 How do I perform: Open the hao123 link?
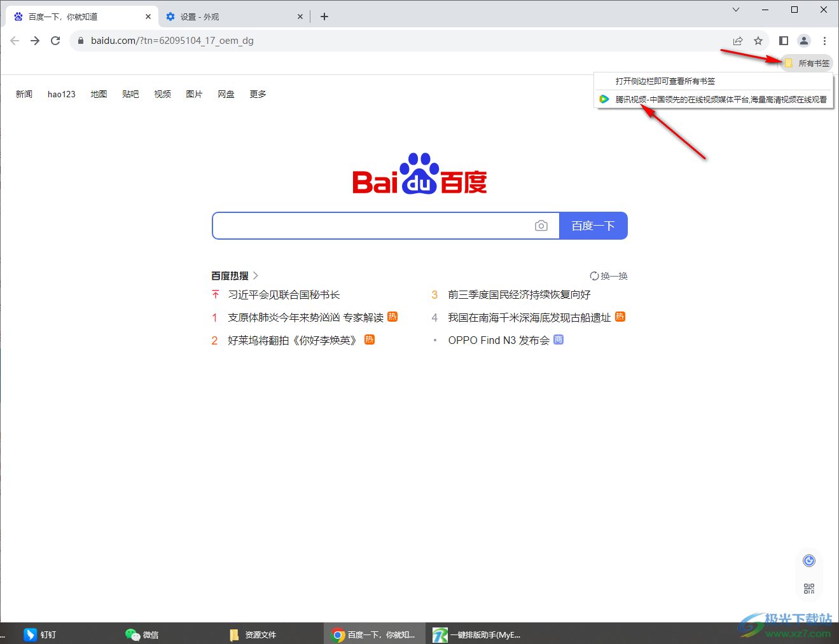click(62, 94)
